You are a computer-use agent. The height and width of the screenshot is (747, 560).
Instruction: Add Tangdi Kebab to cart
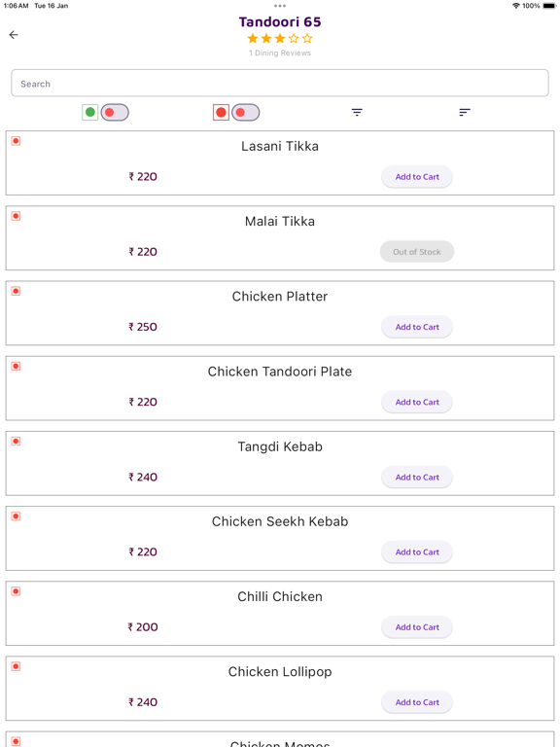pyautogui.click(x=417, y=477)
